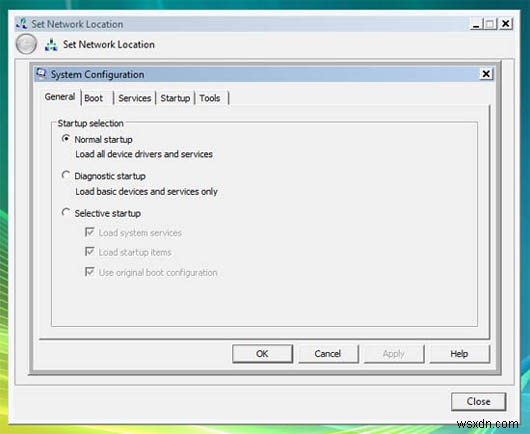This screenshot has width=530, height=434.
Task: Click the 'Load all device drivers and services' text
Action: 144,154
